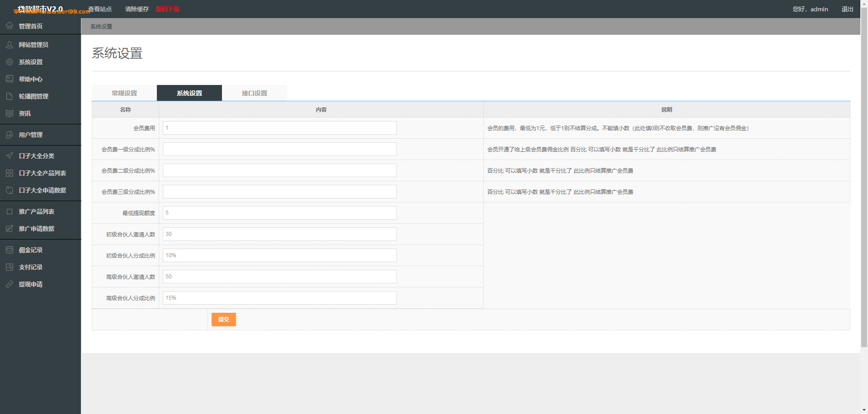Click the 高级合伙人分成比例 input
Image resolution: width=868 pixels, height=414 pixels.
[x=280, y=298]
